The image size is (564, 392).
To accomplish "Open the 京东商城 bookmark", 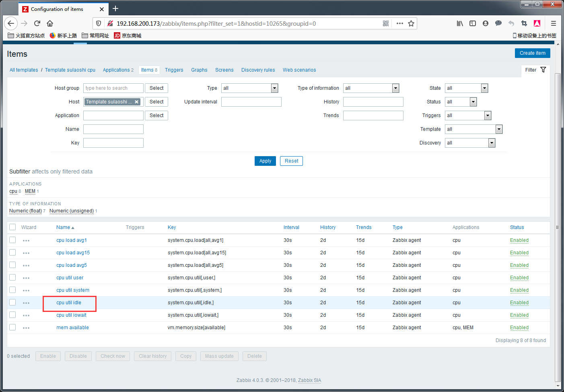I will [128, 35].
